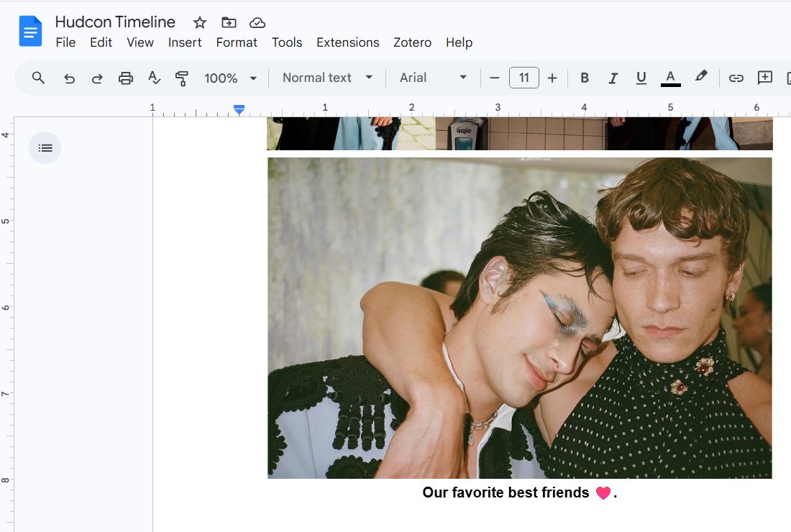Viewport: 791px width, 532px height.
Task: Check cloud save status icon
Action: pyautogui.click(x=257, y=22)
